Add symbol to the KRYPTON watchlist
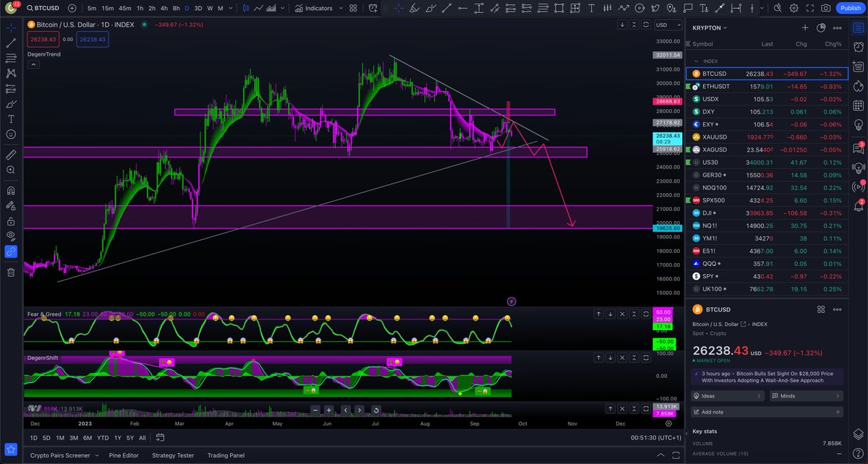 tap(805, 27)
